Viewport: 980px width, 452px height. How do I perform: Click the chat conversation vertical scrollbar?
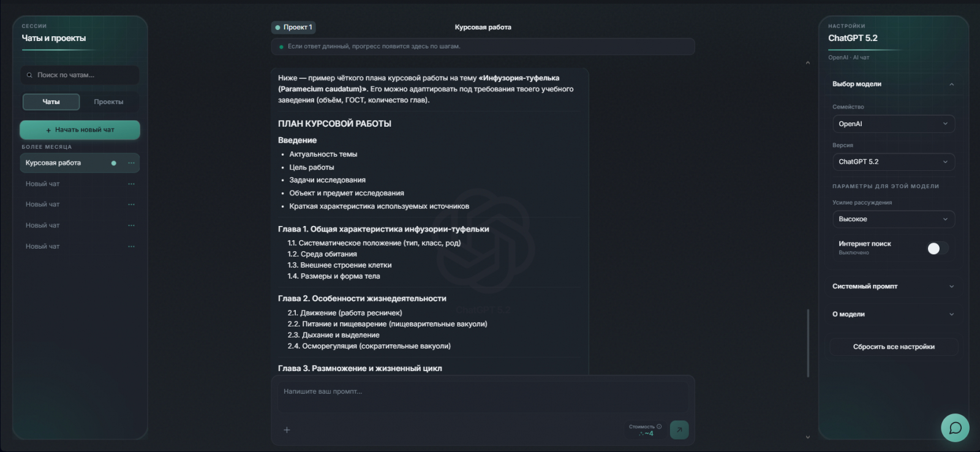click(808, 343)
